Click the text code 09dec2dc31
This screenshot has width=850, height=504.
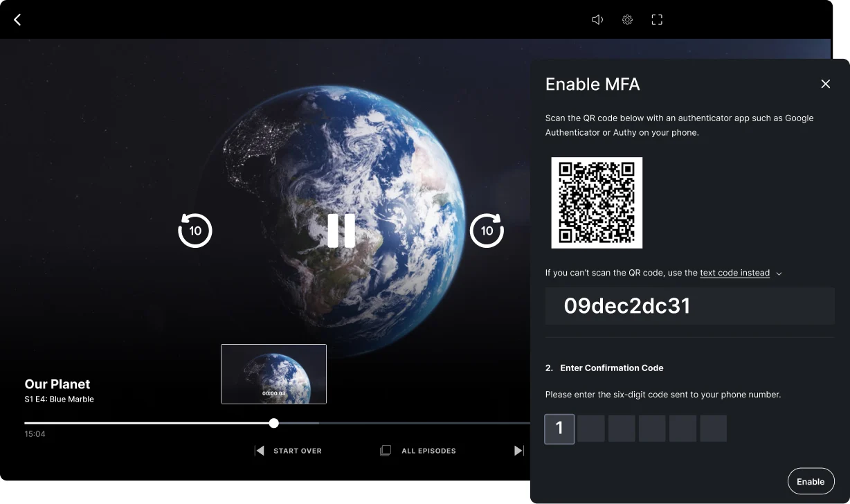point(627,306)
